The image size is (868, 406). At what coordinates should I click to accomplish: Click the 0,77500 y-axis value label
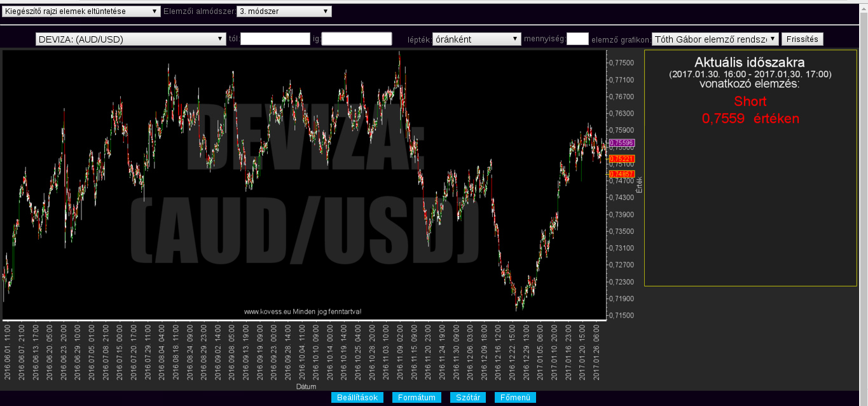[x=621, y=63]
